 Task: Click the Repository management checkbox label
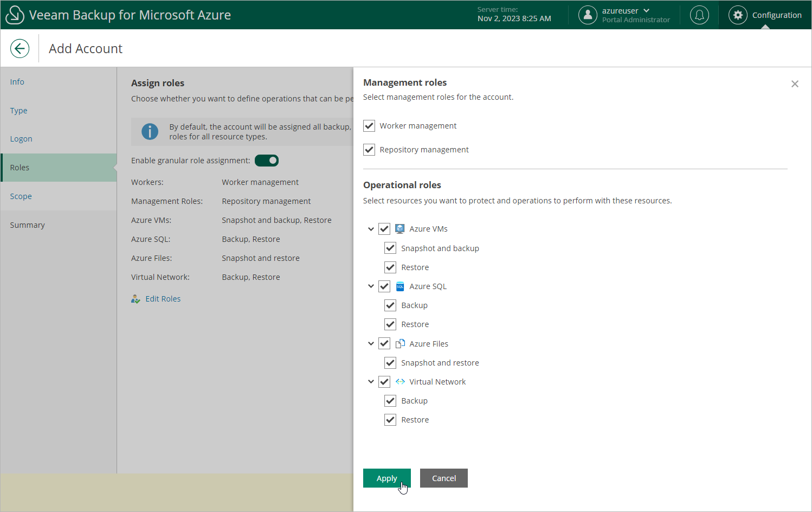[x=424, y=150]
